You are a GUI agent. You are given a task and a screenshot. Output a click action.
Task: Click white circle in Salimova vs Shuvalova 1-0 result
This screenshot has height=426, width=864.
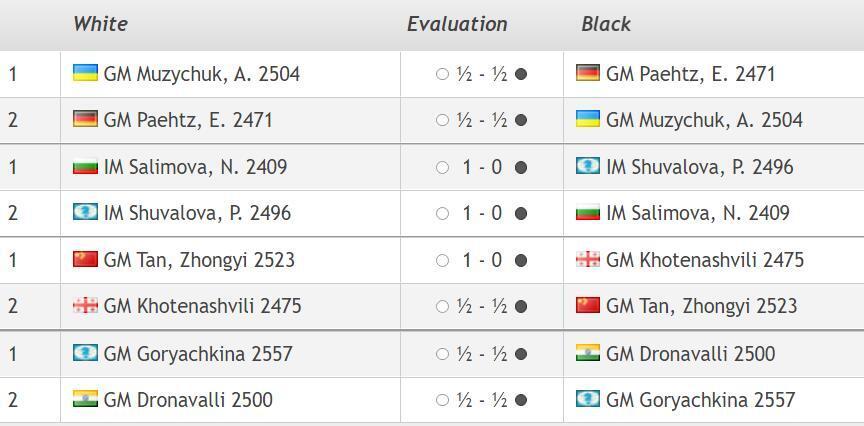[442, 167]
